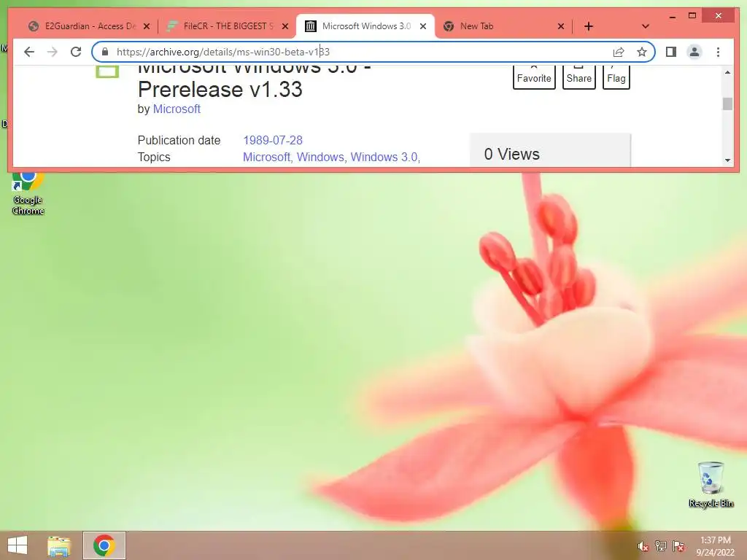747x560 pixels.
Task: Open the Windows Start button
Action: tap(18, 545)
